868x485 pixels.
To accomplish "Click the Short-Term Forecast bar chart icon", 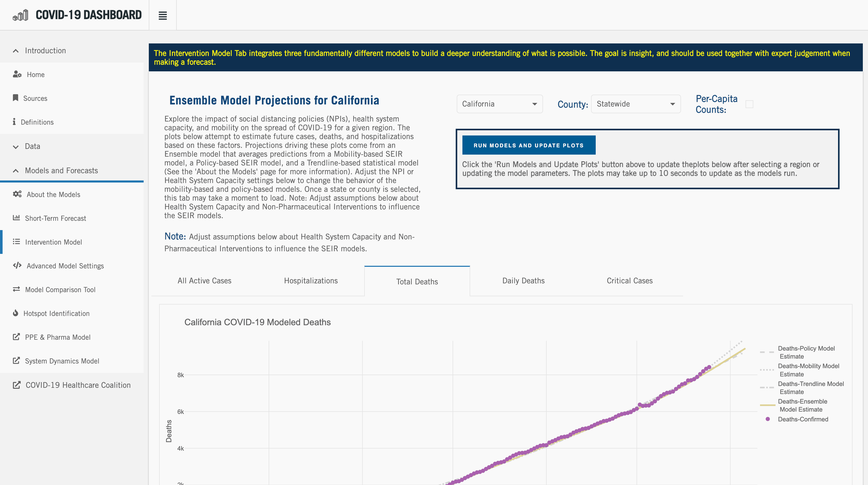I will [16, 218].
